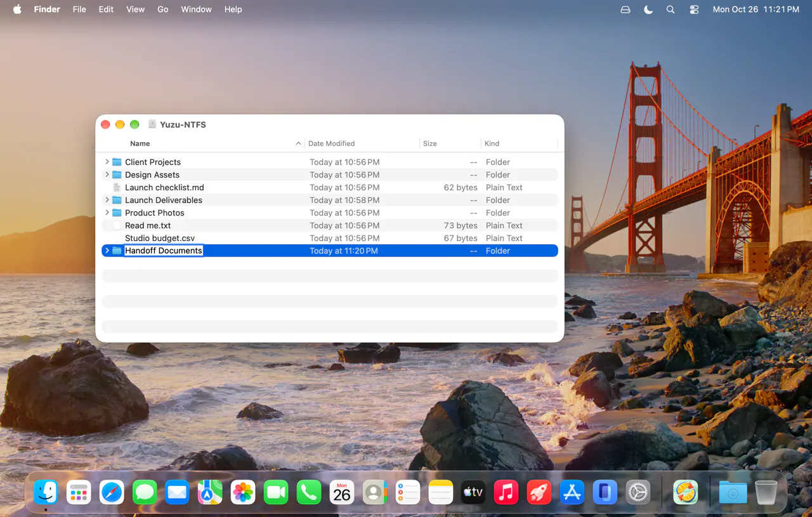Click the Handoff Documents name edit field
The width and height of the screenshot is (812, 517).
click(x=164, y=251)
